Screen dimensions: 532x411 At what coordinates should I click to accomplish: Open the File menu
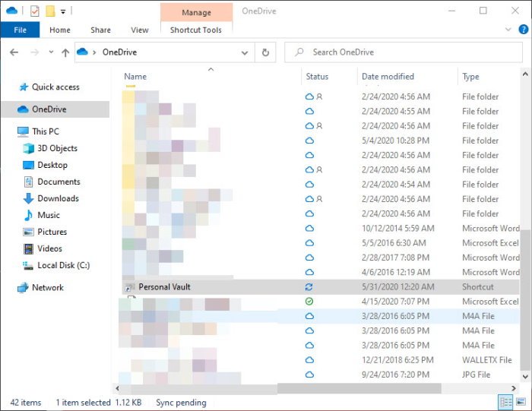[20, 30]
